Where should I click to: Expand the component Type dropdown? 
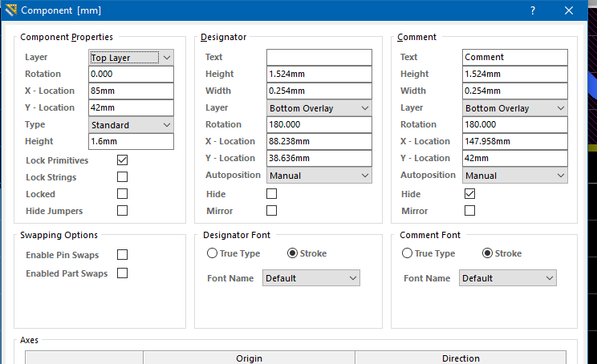pos(131,125)
